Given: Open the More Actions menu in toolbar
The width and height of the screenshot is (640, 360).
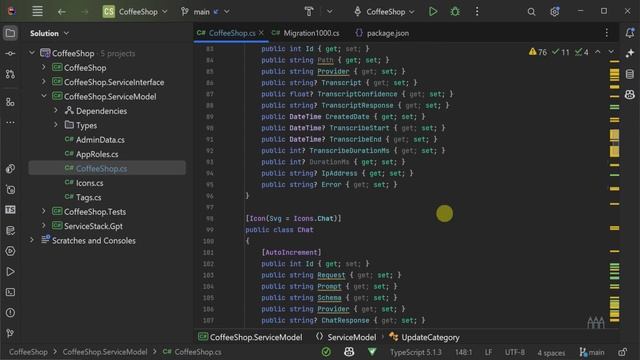Looking at the screenshot, I should coord(477,11).
